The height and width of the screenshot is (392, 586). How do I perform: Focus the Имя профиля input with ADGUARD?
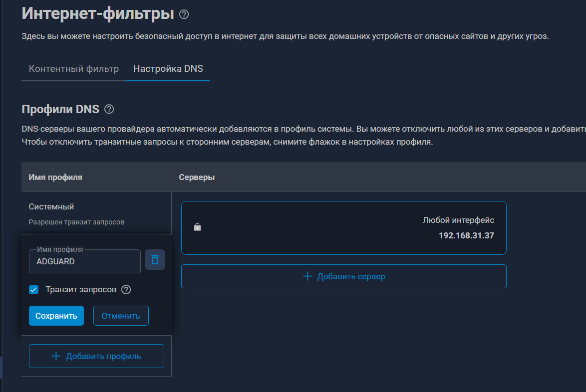tap(85, 261)
